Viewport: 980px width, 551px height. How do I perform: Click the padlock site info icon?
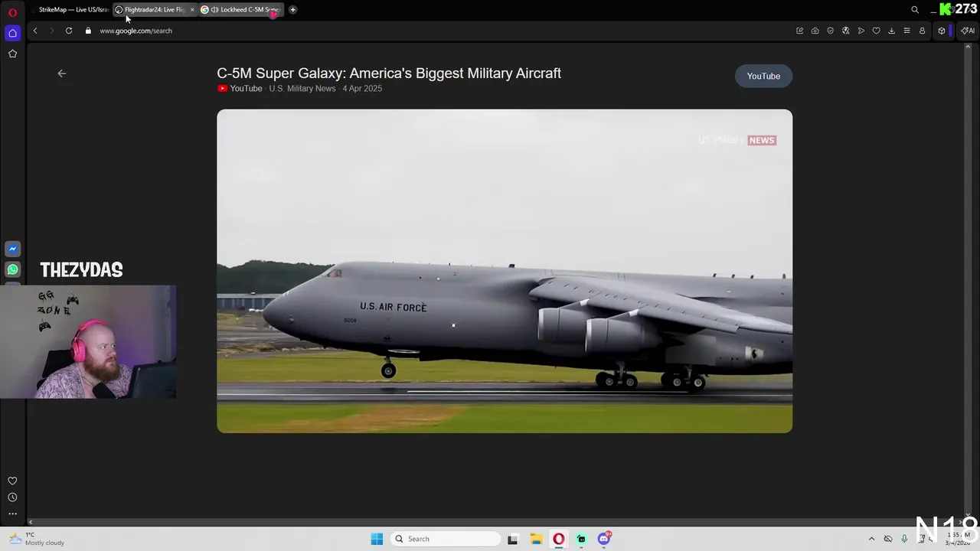(x=88, y=31)
